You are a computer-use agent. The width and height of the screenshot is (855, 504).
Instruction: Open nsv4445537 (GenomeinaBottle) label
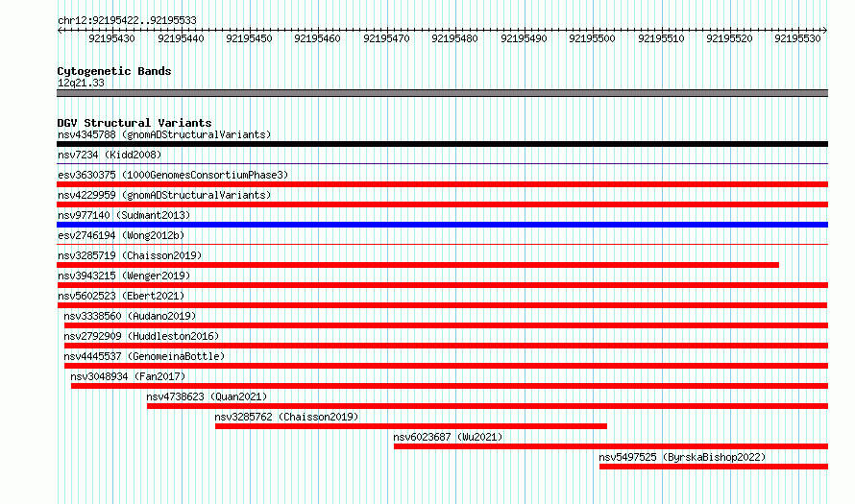144,356
